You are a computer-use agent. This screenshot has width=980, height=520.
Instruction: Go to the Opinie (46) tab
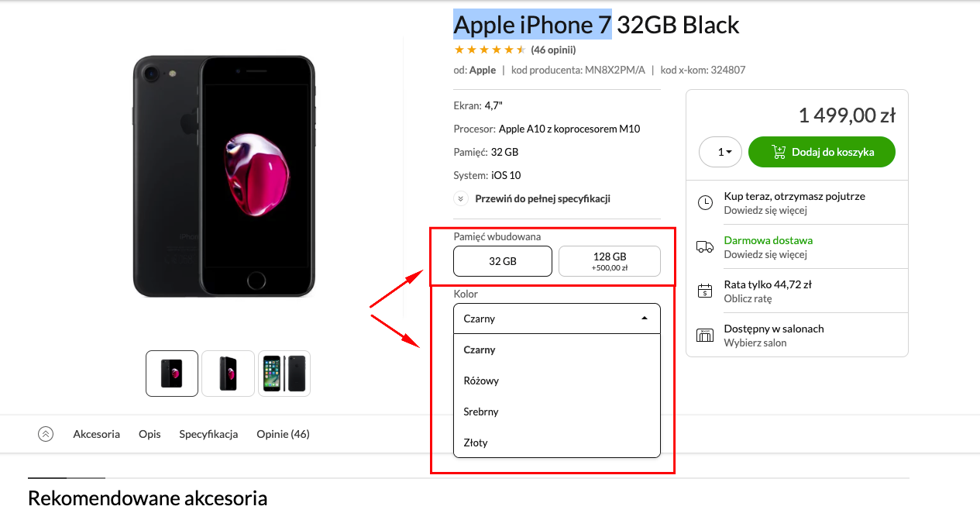pyautogui.click(x=284, y=434)
